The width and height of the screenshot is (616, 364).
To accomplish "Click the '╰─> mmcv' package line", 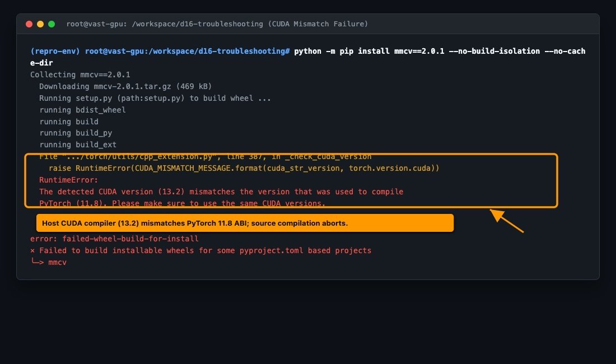I will [48, 262].
